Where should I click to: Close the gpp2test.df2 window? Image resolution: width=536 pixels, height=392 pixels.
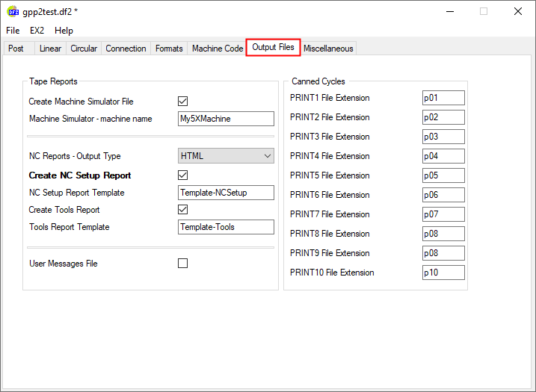tap(517, 11)
